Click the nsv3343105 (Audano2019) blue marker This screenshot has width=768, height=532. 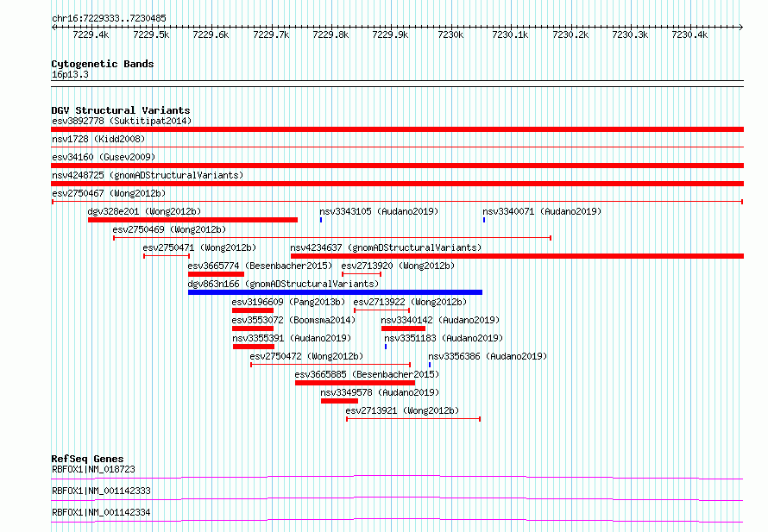point(321,220)
